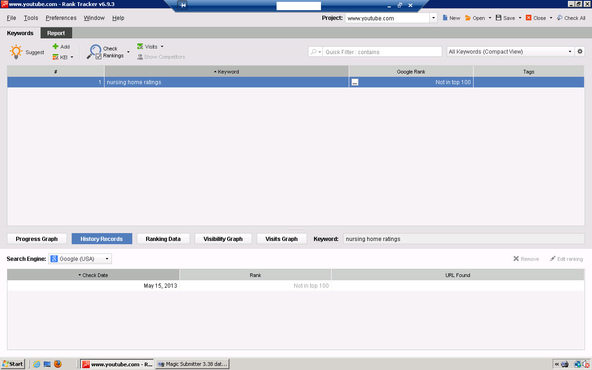The image size is (592, 370).
Task: Click the Show Desktop quick launch icon
Action: pyautogui.click(x=47, y=364)
